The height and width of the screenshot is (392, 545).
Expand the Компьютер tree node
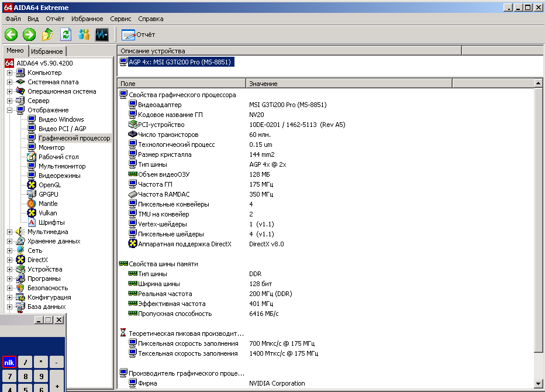tap(10, 73)
